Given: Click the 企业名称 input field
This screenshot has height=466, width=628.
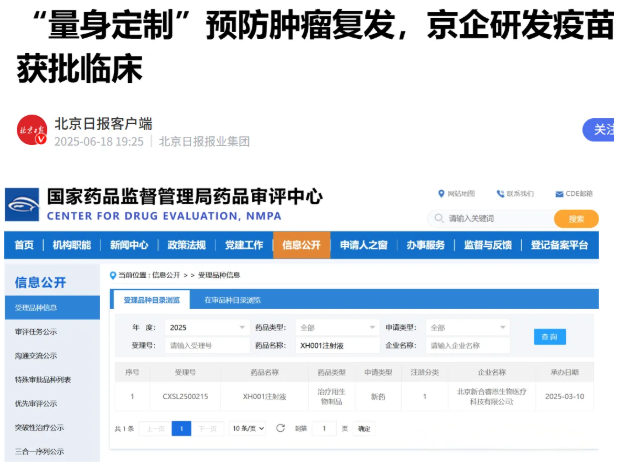Looking at the screenshot, I should [467, 345].
